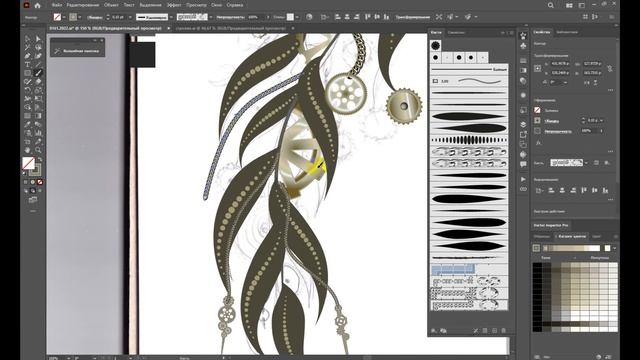Click white swatch beside Vectorinspector gradient bar
The image size is (640, 360).
607,248
